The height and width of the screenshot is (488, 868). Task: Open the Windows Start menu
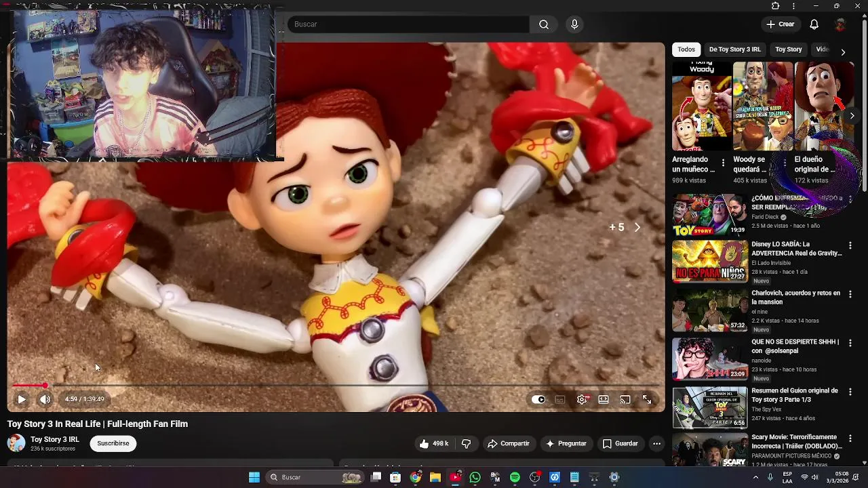(x=254, y=477)
